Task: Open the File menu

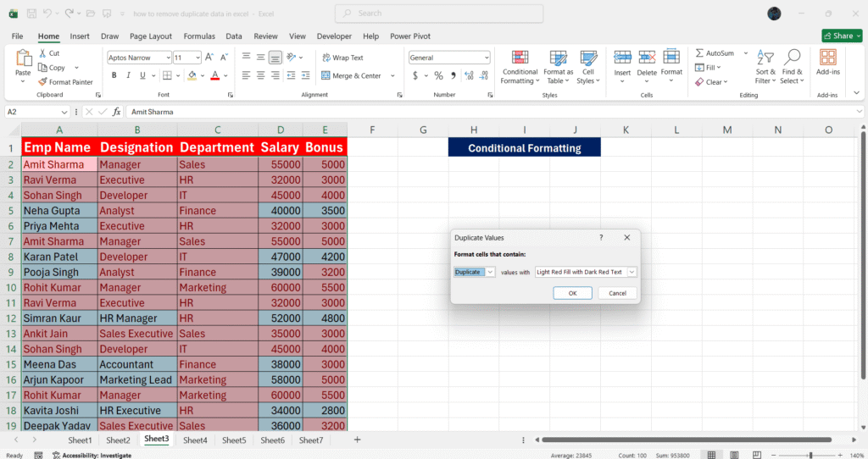Action: point(17,36)
